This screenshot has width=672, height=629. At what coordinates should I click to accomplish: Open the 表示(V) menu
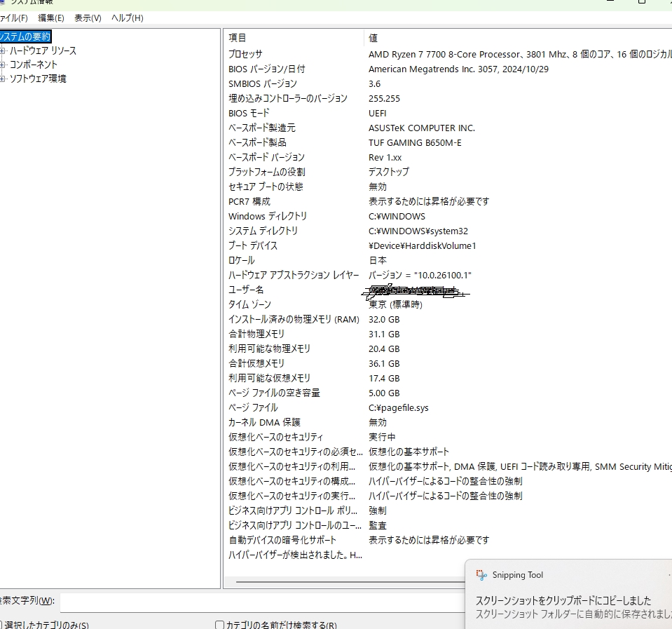(x=88, y=18)
